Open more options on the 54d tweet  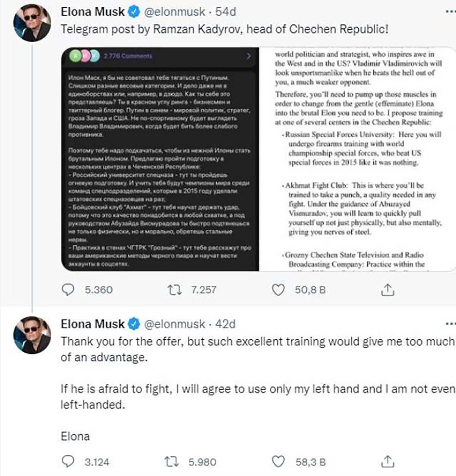click(450, 12)
